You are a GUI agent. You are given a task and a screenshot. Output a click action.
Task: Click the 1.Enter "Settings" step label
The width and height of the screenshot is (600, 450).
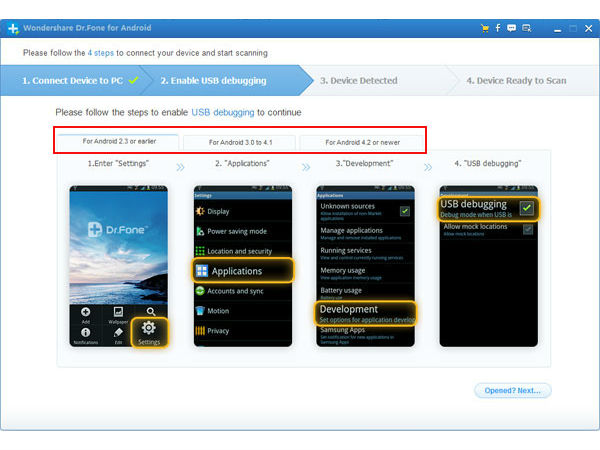click(x=118, y=163)
